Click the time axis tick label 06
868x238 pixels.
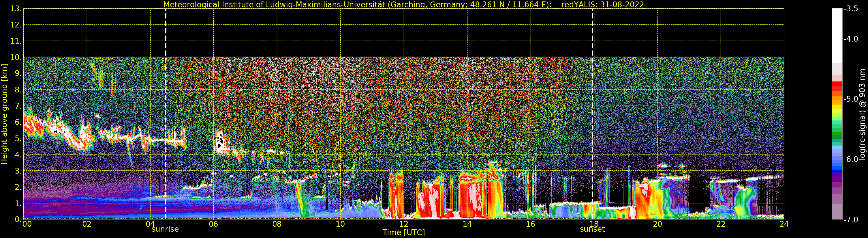tap(214, 224)
